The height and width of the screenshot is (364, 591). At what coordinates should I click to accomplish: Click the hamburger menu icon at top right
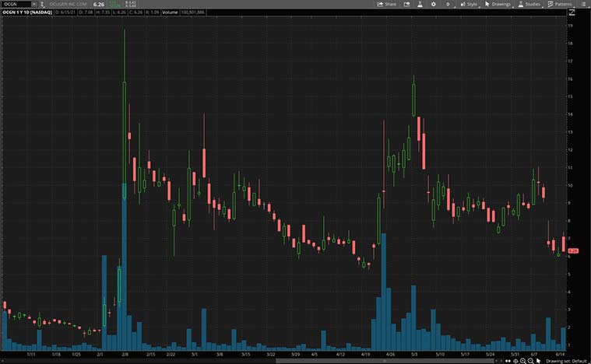click(584, 4)
